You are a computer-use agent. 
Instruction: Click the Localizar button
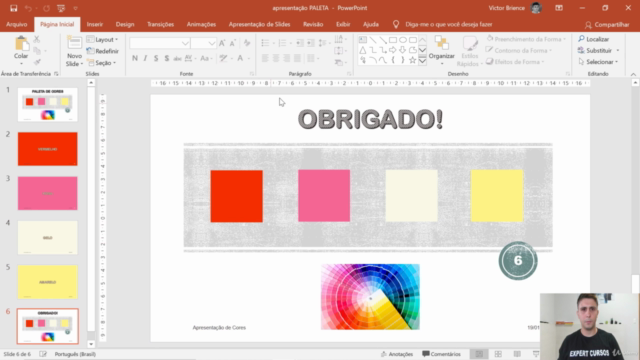pos(593,39)
